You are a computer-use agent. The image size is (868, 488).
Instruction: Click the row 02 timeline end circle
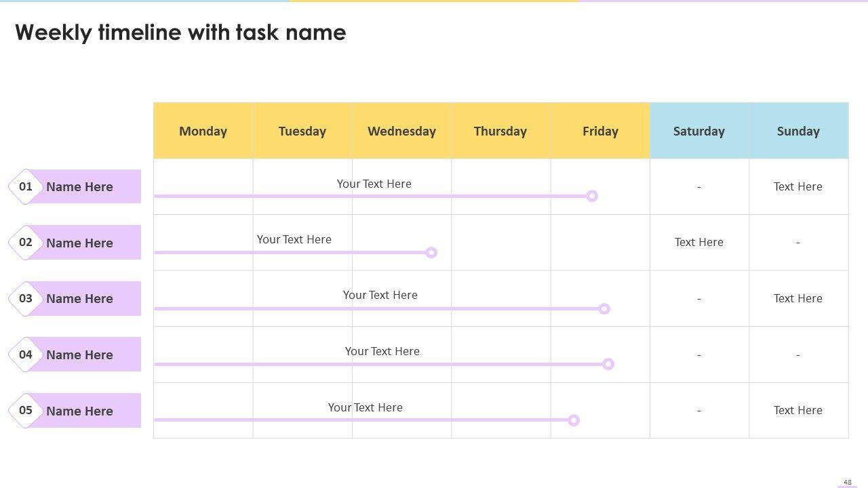pyautogui.click(x=431, y=252)
